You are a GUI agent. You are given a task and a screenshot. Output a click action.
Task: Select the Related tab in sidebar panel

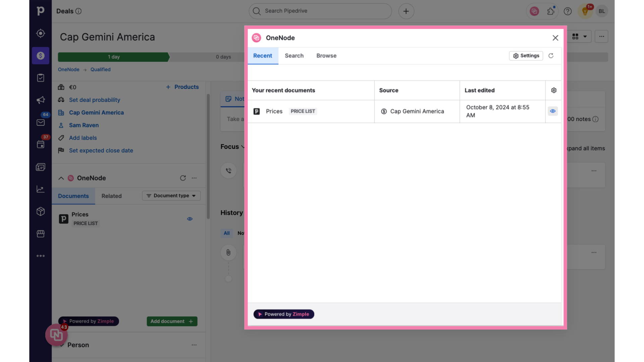pos(112,196)
